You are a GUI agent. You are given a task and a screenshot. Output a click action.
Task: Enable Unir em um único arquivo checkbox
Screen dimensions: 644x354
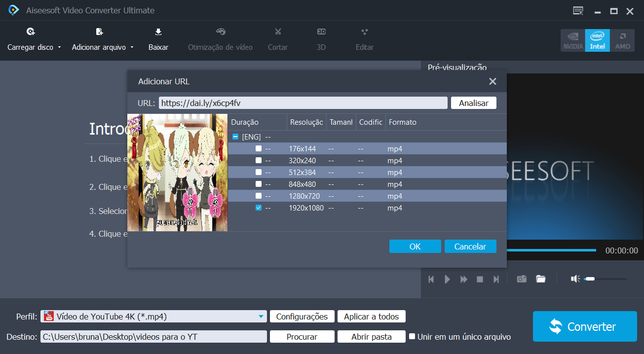[x=413, y=337]
